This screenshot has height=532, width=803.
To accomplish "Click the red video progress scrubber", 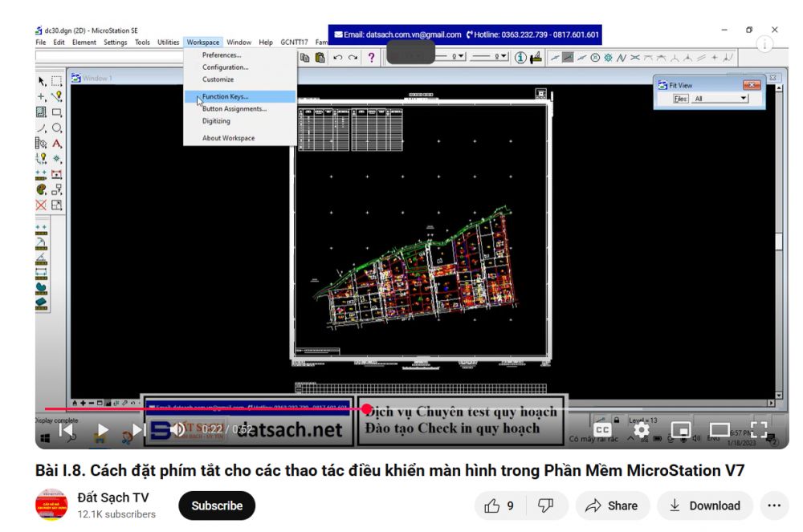I will click(x=367, y=409).
